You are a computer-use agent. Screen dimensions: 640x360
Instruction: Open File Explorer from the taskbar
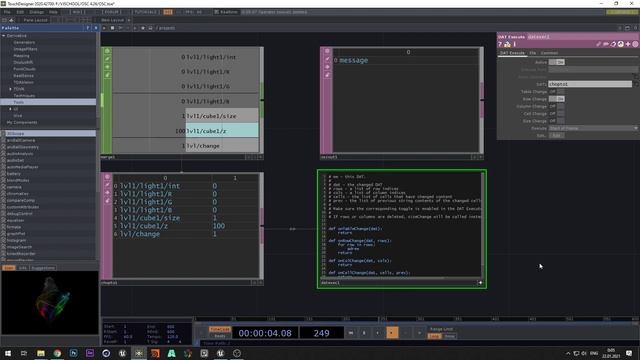[41, 353]
